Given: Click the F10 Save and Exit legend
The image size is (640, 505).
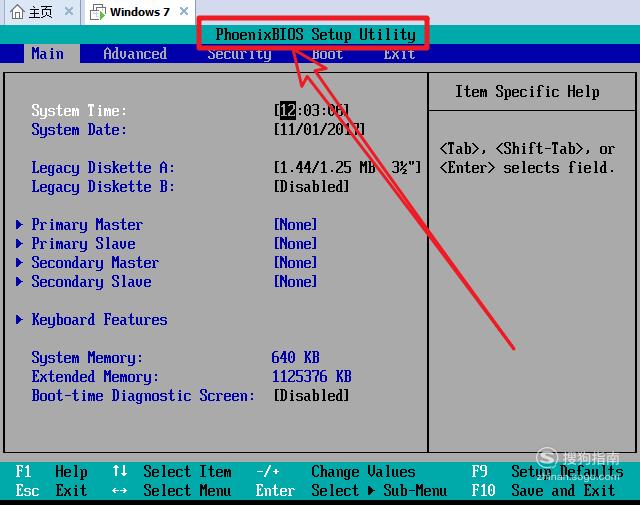Looking at the screenshot, I should (x=543, y=490).
